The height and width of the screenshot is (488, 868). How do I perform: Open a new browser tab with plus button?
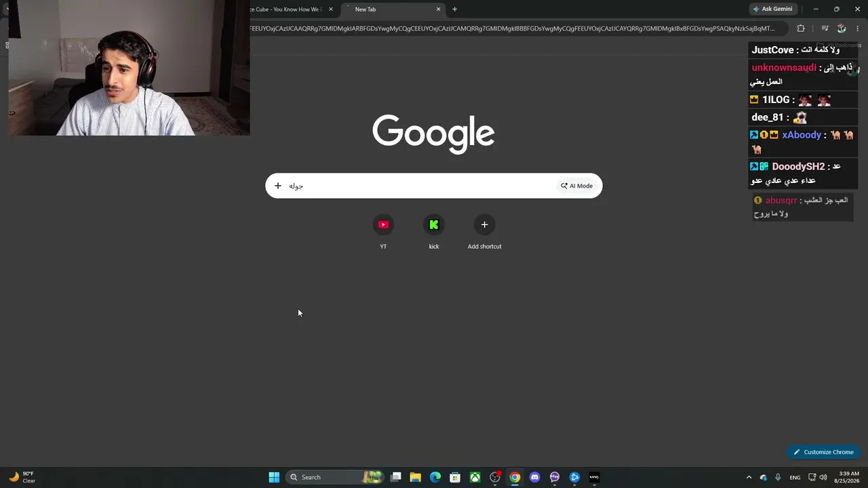[454, 9]
